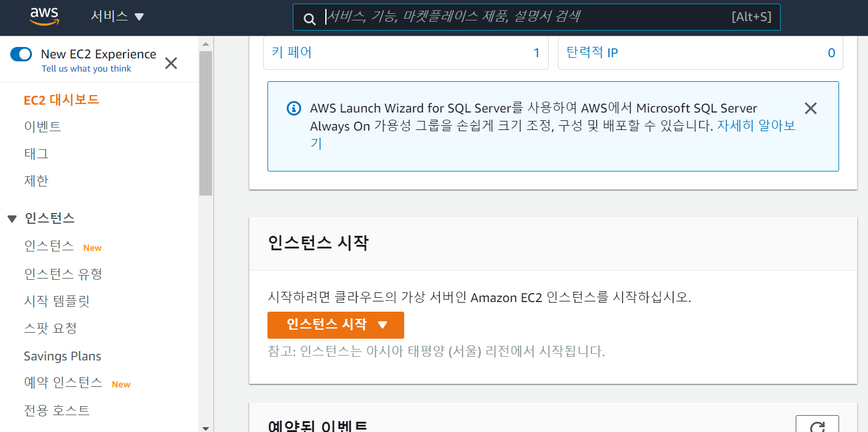Open the 탄력적 IP resource link
The image size is (868, 432).
592,52
